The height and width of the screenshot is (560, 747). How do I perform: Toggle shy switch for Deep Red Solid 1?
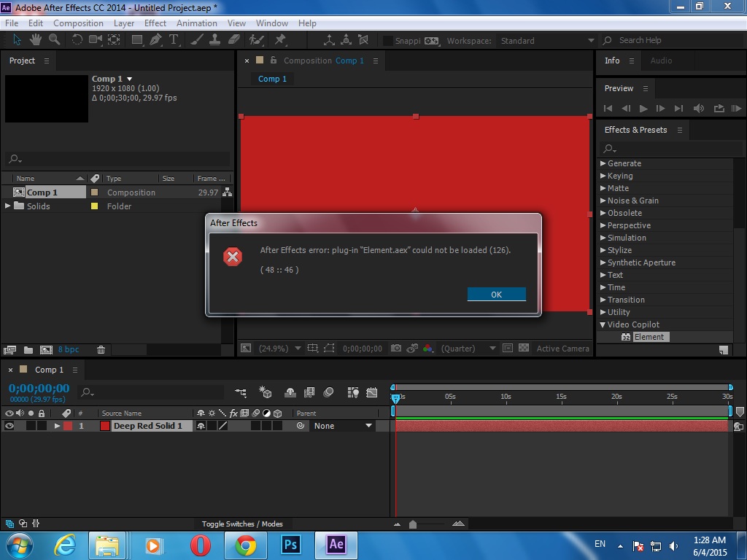click(x=201, y=426)
